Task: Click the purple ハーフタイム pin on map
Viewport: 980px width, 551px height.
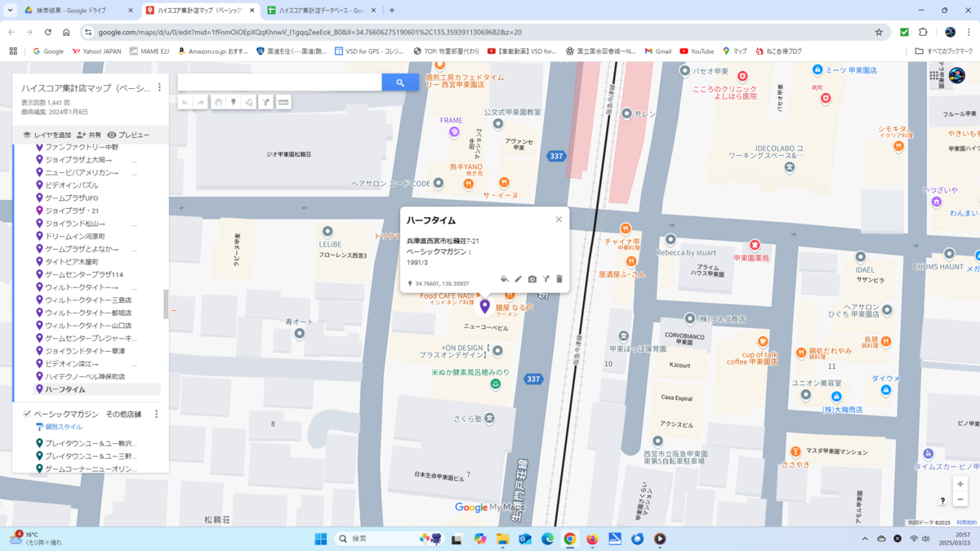Action: [x=485, y=306]
